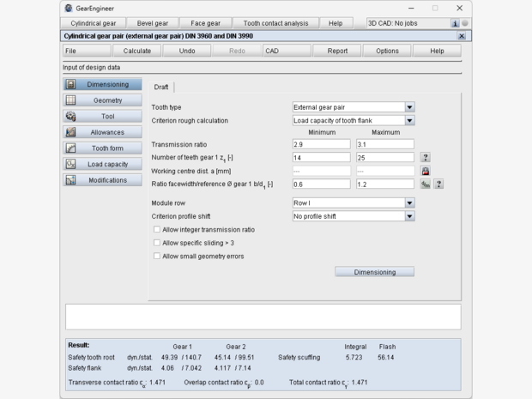Check Allow specific sliding > 3
Viewport: 532px width, 399px height.
click(x=157, y=243)
